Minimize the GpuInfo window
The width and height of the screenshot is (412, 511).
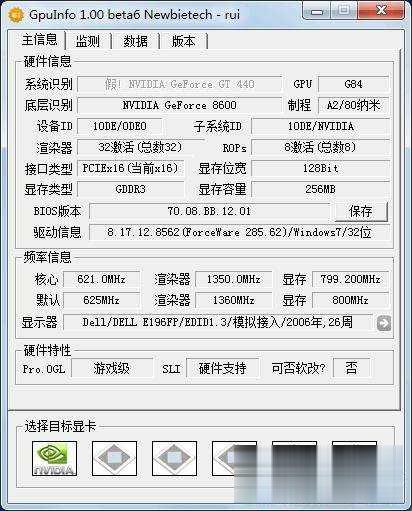pyautogui.click(x=317, y=12)
